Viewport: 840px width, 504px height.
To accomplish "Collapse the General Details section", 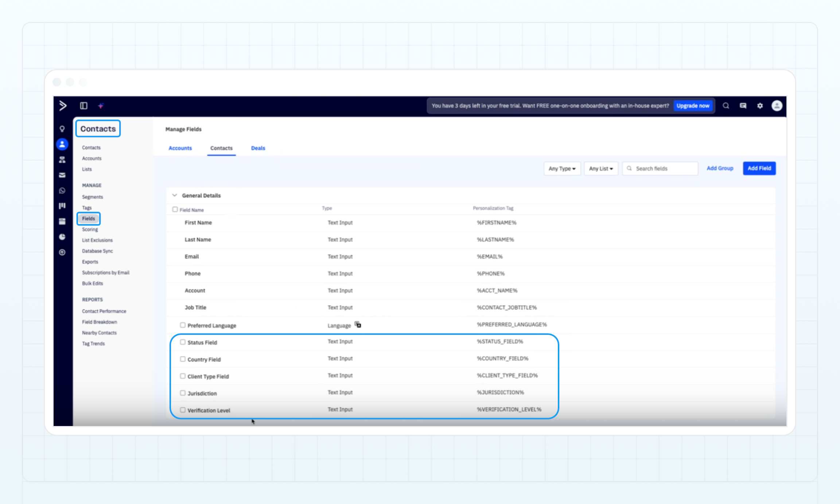I will tap(175, 195).
